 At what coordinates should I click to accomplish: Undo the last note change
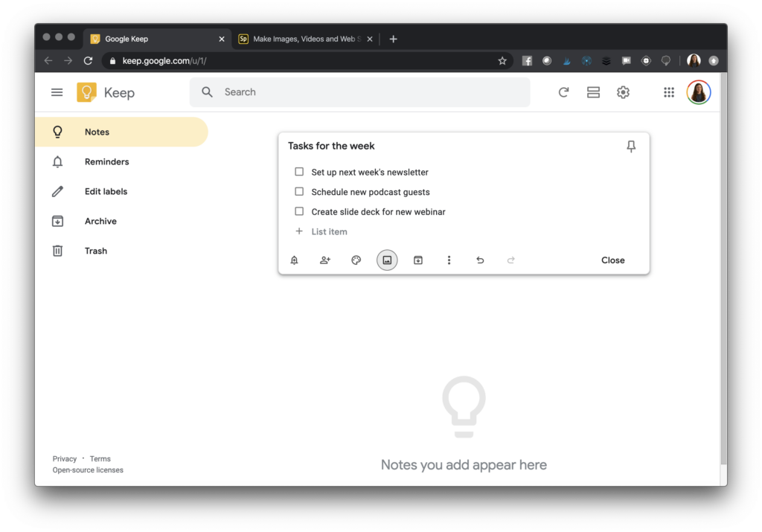[x=480, y=260]
